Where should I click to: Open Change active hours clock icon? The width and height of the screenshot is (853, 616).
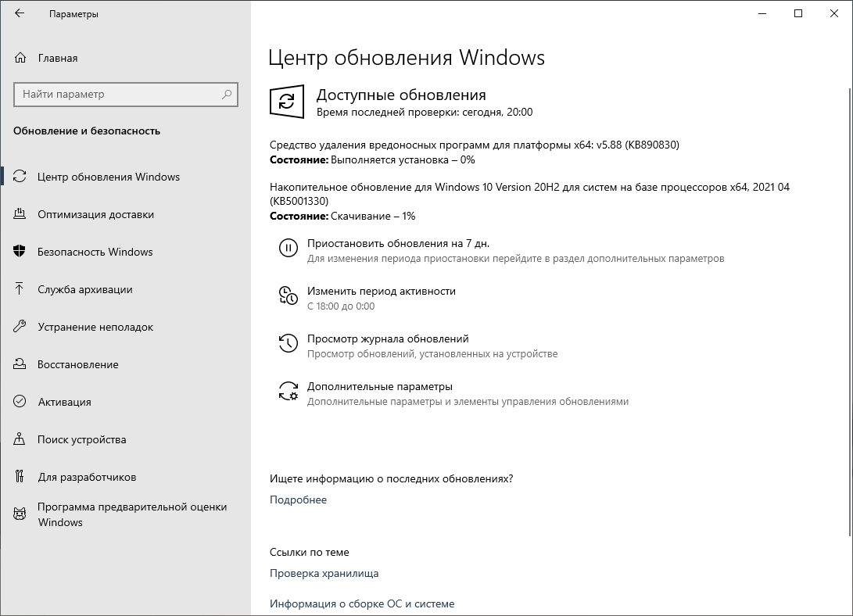[x=289, y=296]
